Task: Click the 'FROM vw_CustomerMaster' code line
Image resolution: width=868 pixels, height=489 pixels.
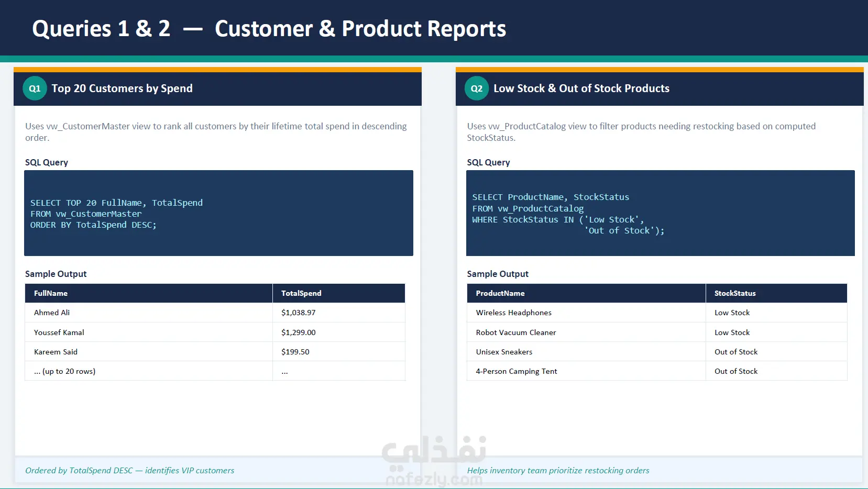Action: click(x=86, y=214)
